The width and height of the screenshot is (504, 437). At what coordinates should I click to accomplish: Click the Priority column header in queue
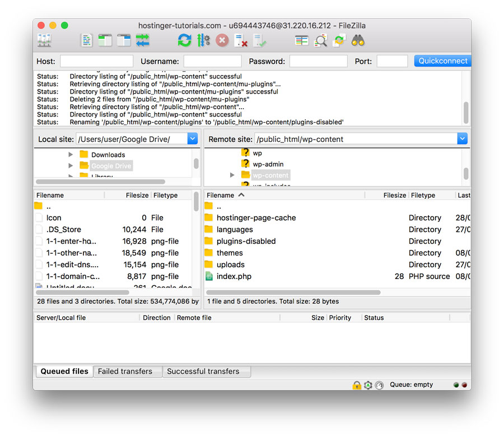click(344, 318)
